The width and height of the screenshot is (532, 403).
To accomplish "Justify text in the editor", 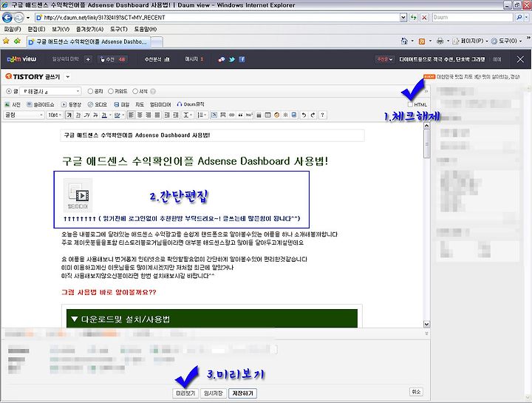I will [x=157, y=115].
